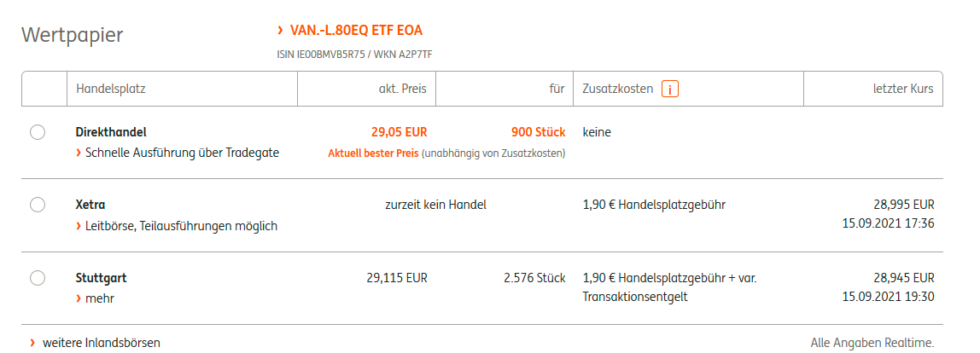
Task: Click the 900 Stück quantity for Direkthandel
Action: pyautogui.click(x=538, y=132)
